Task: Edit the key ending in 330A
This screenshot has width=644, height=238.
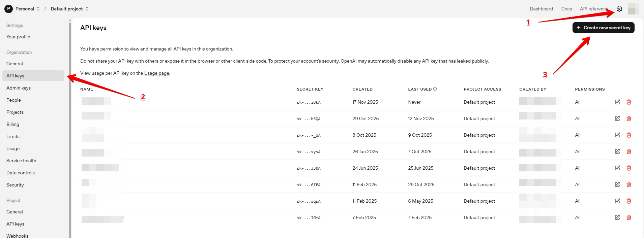Action: point(617,168)
